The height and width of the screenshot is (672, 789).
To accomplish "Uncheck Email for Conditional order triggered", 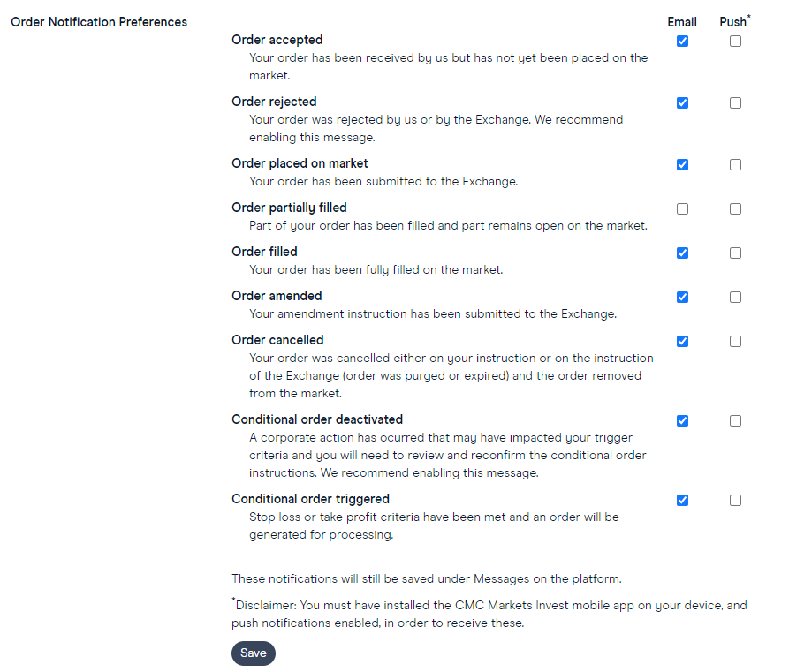I will point(682,500).
